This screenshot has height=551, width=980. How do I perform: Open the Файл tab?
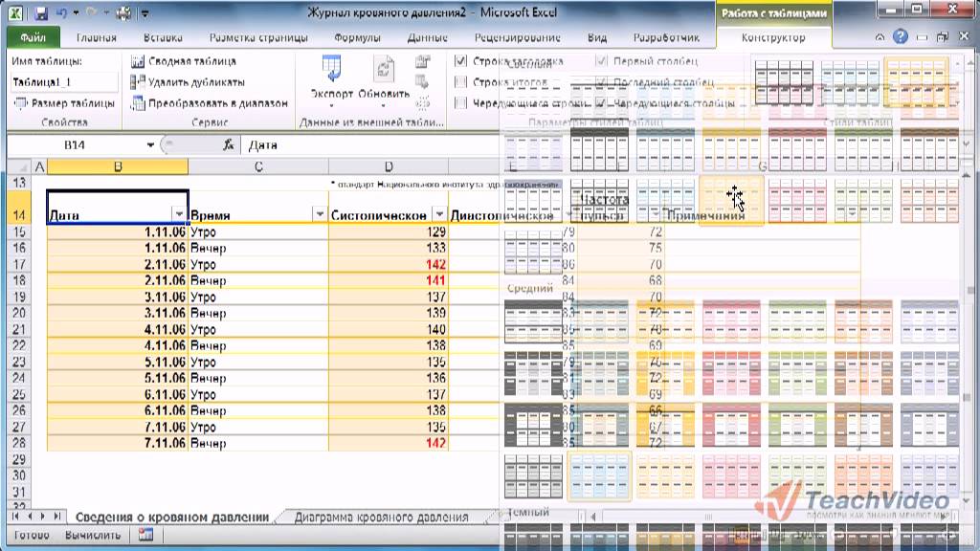click(33, 37)
